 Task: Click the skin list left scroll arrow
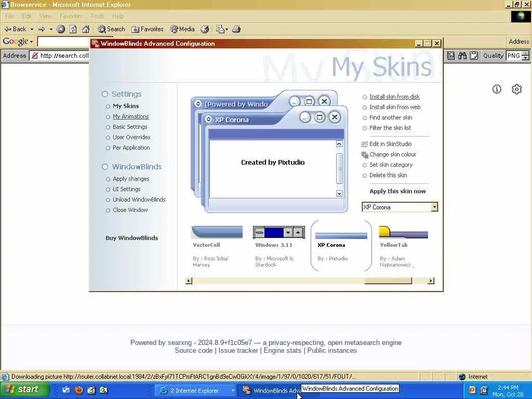[189, 281]
